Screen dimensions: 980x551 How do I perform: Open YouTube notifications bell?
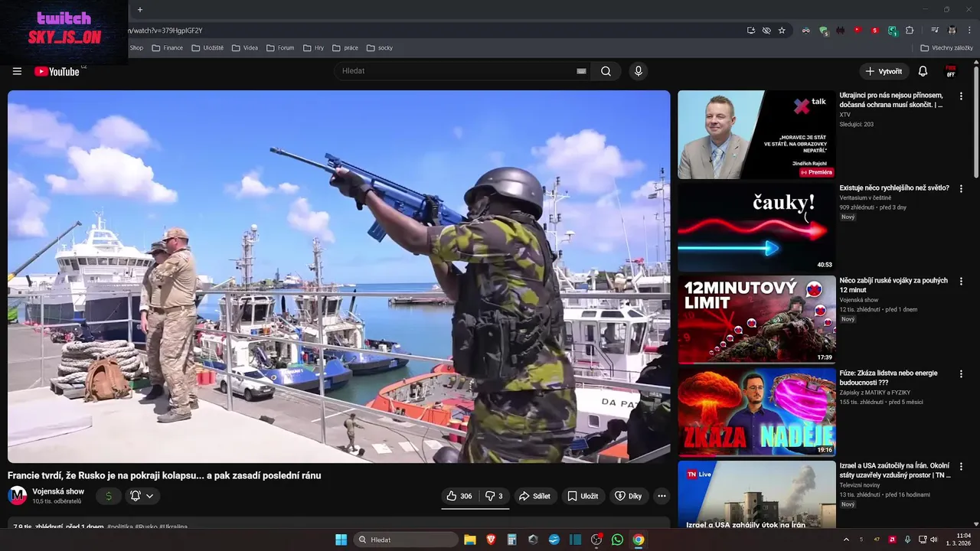[923, 71]
